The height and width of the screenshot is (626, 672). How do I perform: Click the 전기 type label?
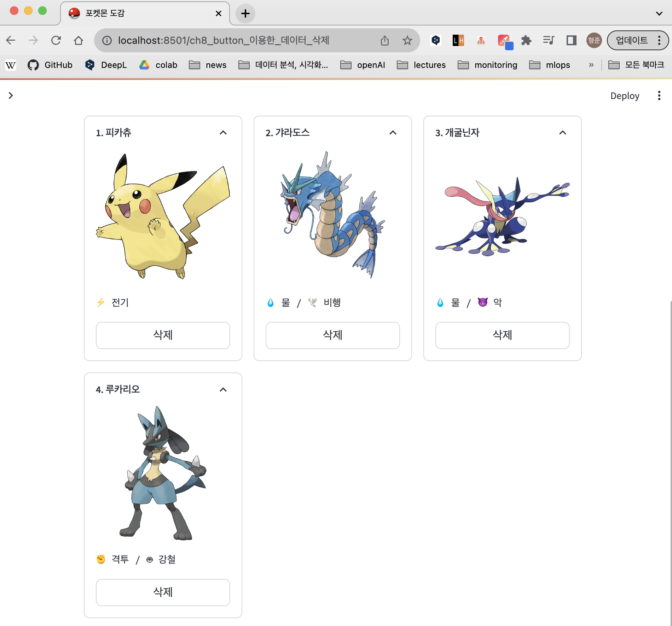(120, 302)
